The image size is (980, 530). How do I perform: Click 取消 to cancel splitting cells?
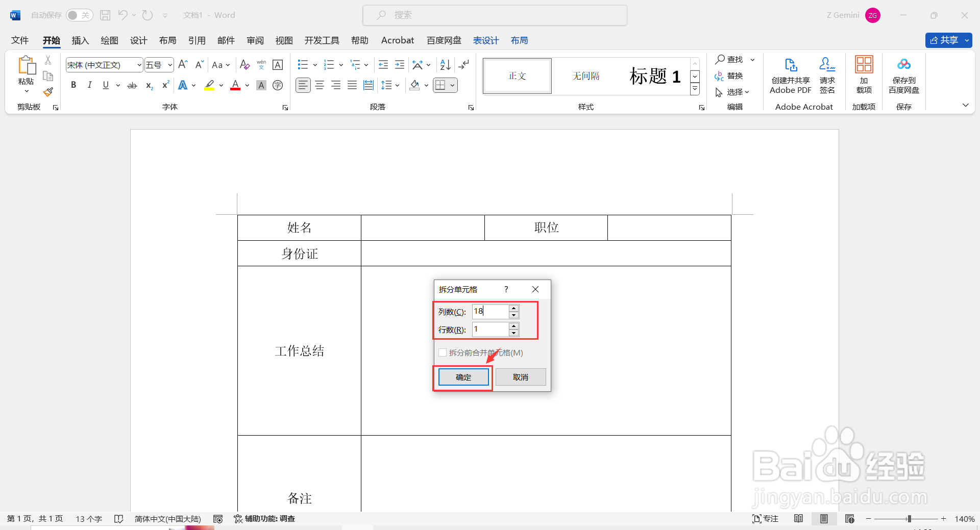(520, 377)
